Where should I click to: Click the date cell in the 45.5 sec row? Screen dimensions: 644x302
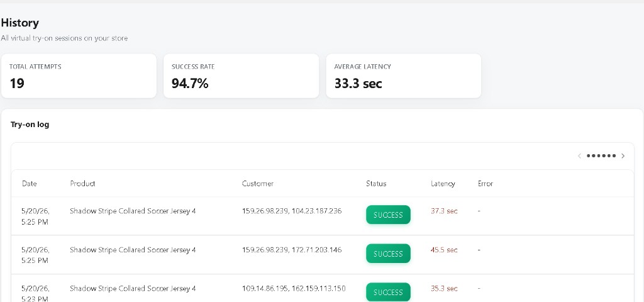click(x=35, y=255)
